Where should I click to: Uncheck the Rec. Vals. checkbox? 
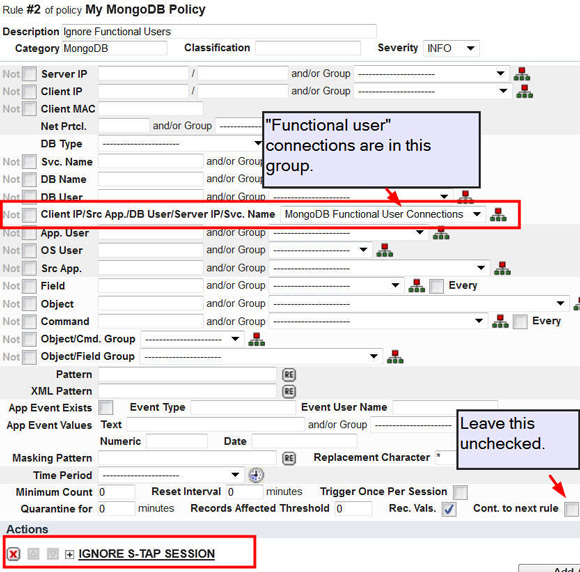pyautogui.click(x=449, y=509)
